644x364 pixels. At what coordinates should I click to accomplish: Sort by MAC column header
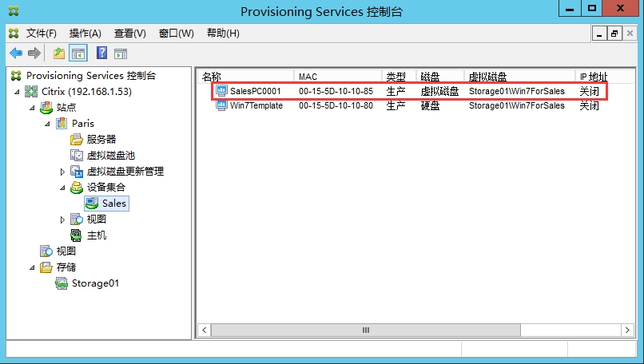tap(338, 77)
